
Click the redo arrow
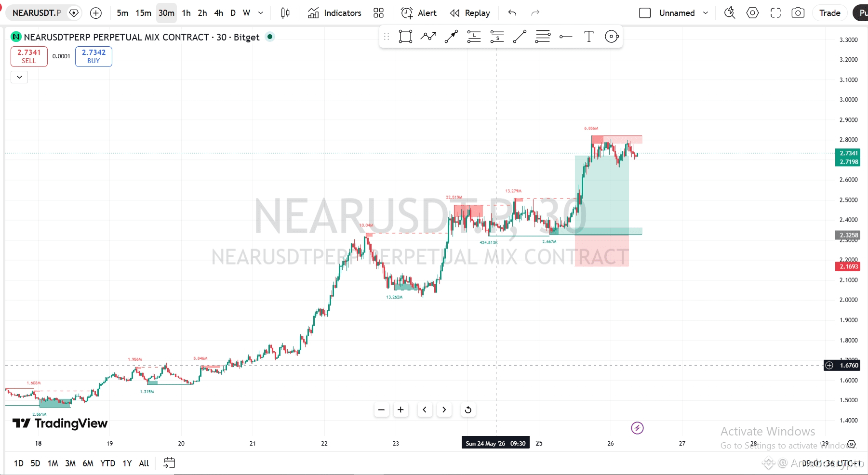pyautogui.click(x=535, y=13)
